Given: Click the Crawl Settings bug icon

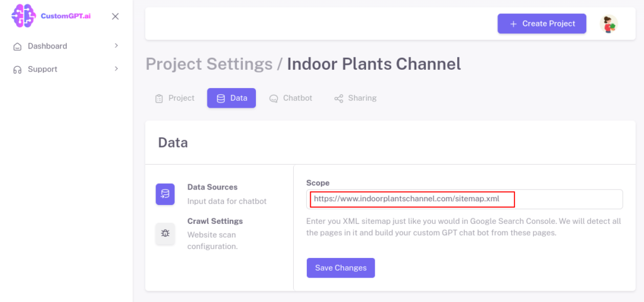Looking at the screenshot, I should click(x=165, y=233).
